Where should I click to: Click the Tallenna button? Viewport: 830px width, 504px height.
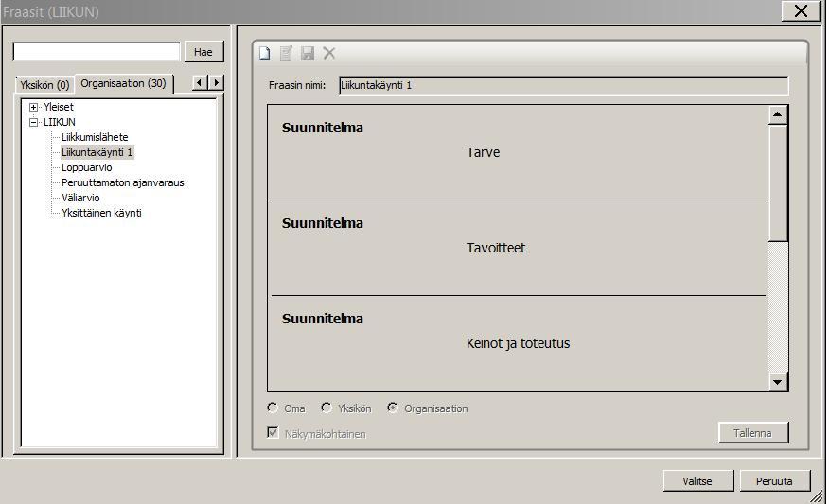(x=752, y=433)
